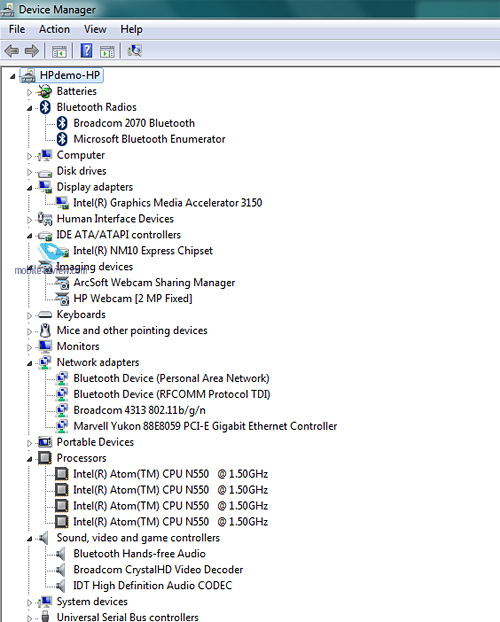Click the Help question-mark toolbar icon
Image resolution: width=500 pixels, height=622 pixels.
coord(86,51)
